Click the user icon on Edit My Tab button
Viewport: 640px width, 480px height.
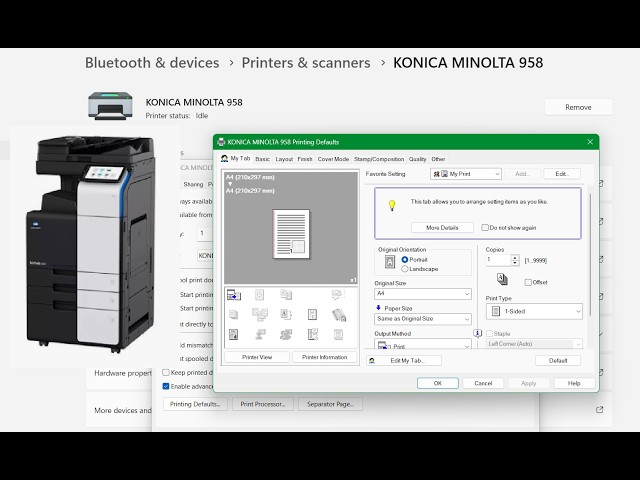point(372,360)
